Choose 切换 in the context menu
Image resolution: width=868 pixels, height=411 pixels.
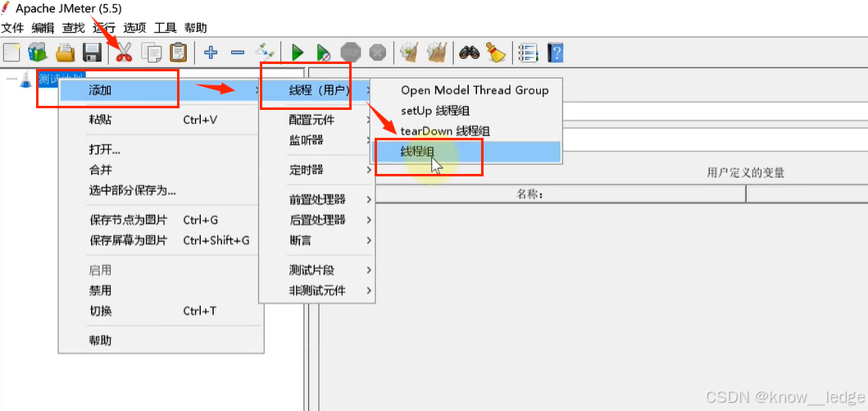[x=160, y=311]
